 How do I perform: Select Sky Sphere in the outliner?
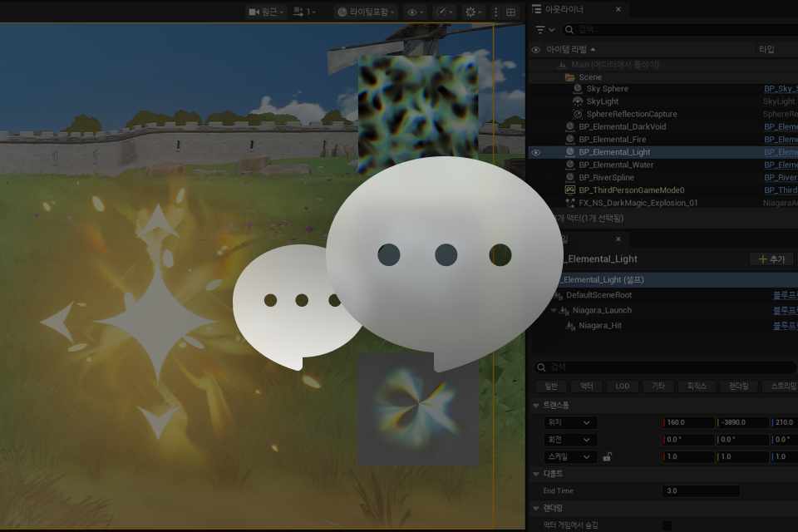pos(607,89)
